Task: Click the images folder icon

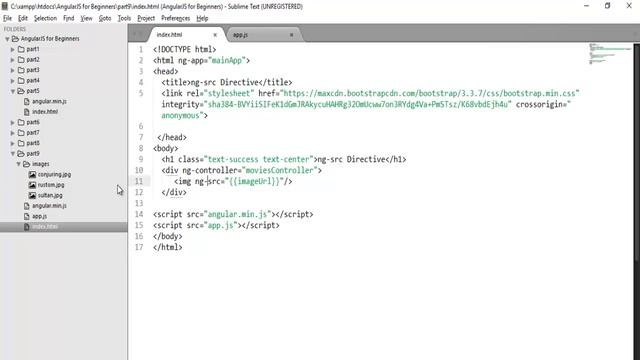Action: [27, 164]
